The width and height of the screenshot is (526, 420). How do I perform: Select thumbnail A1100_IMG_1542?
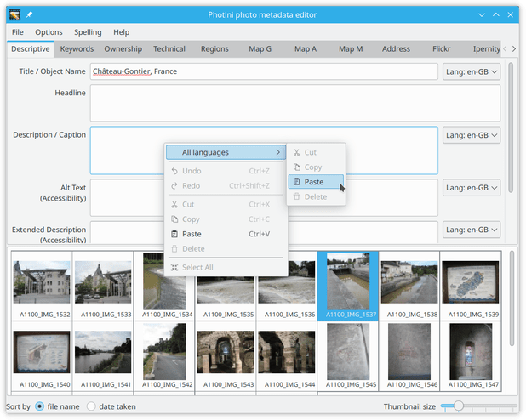[164, 355]
